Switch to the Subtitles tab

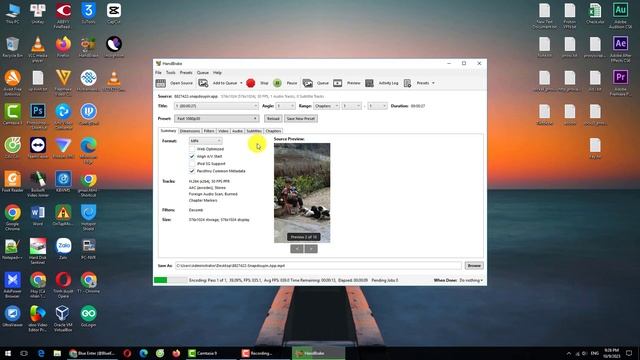click(x=254, y=131)
